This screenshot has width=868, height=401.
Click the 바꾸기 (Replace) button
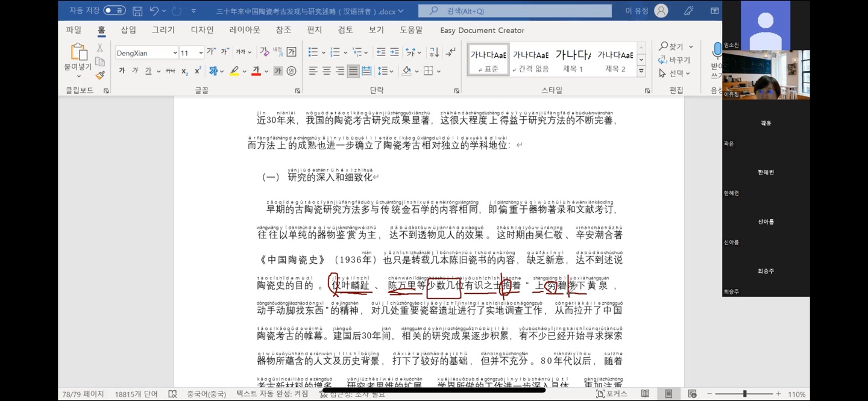click(x=675, y=60)
